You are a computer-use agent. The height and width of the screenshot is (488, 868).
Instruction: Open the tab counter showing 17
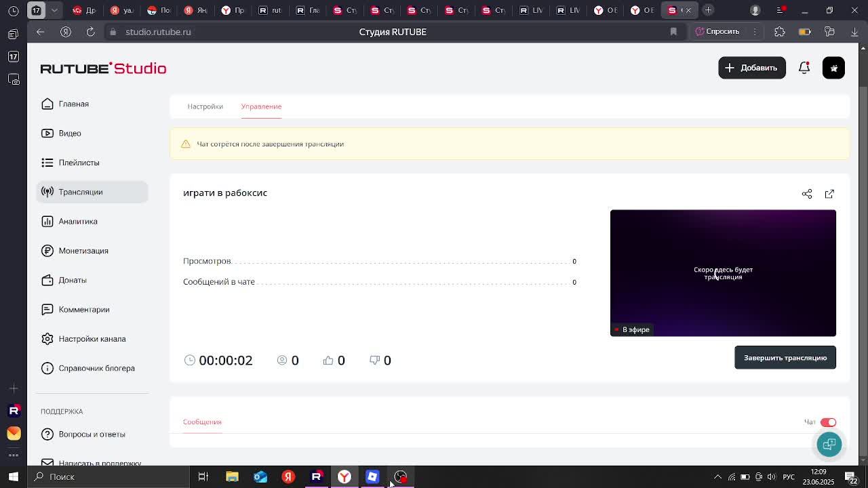36,10
